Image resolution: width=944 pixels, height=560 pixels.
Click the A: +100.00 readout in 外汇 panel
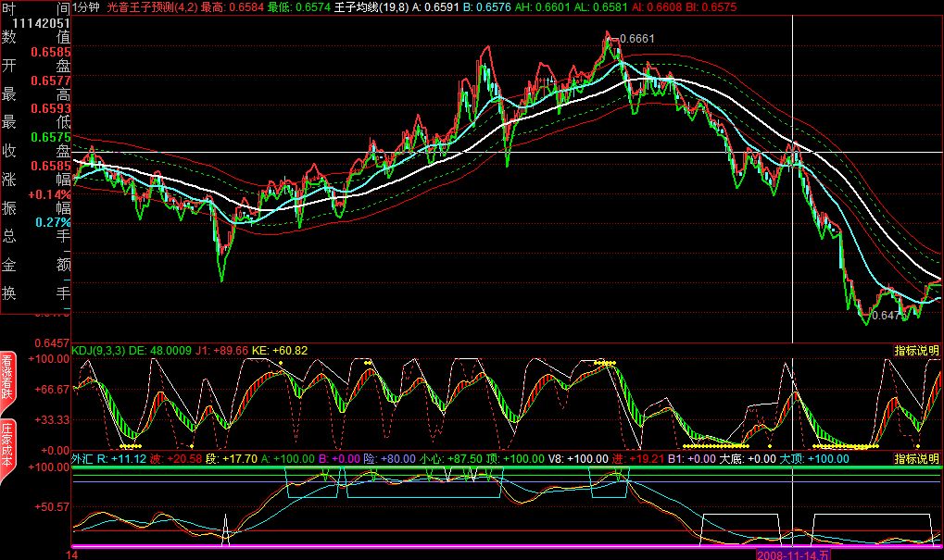(x=288, y=459)
